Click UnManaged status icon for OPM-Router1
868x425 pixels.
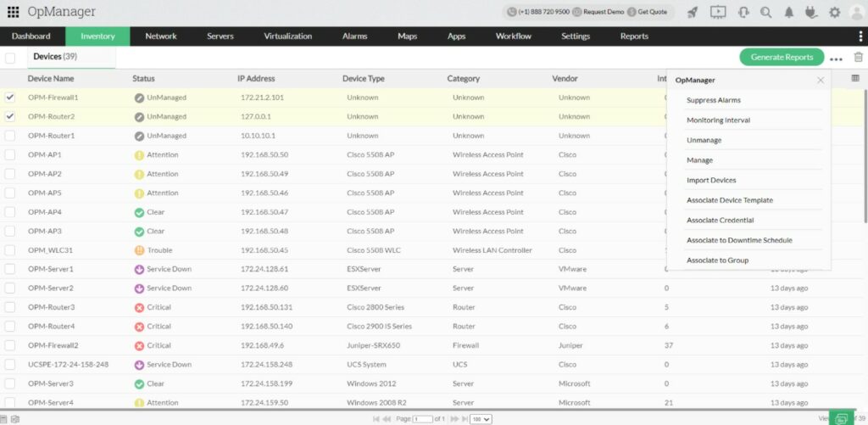[140, 136]
